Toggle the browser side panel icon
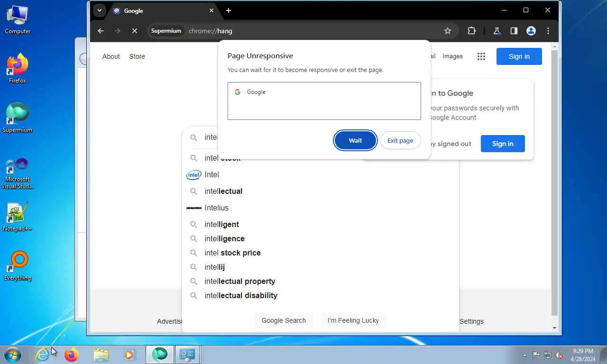 click(514, 31)
